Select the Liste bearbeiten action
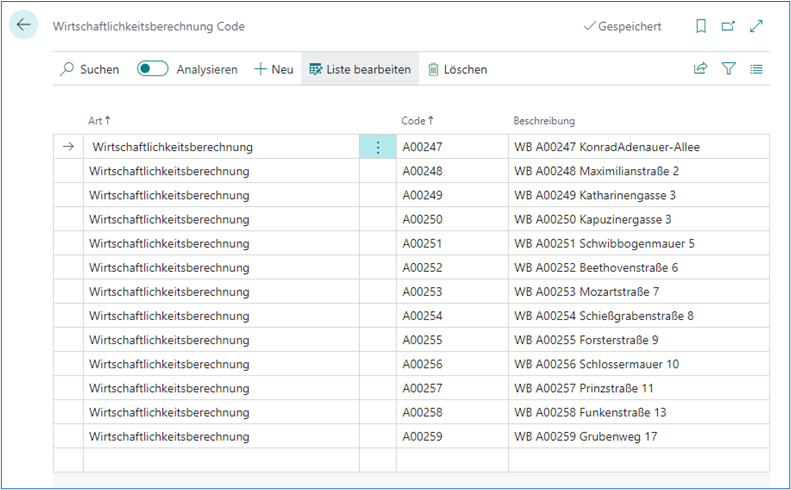This screenshot has width=791, height=490. pos(360,69)
